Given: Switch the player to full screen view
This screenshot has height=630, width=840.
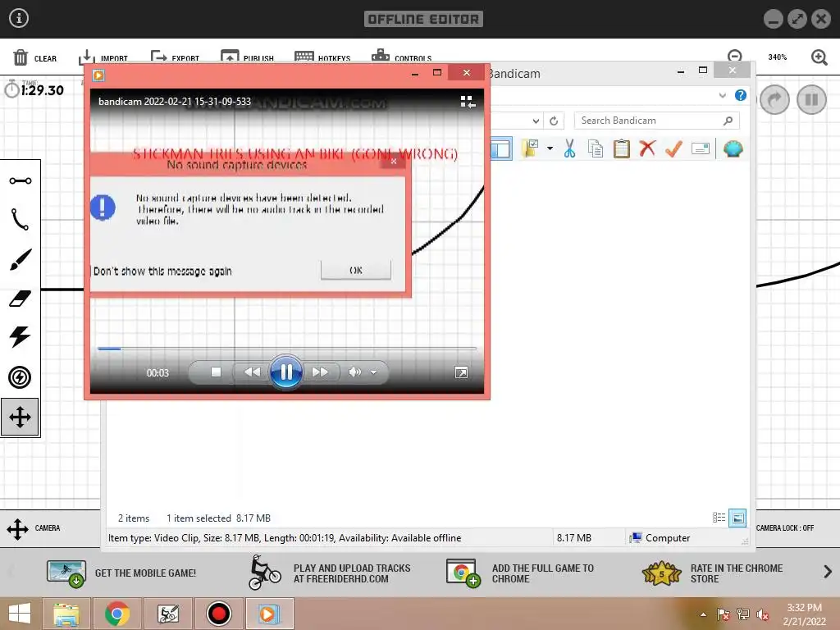Looking at the screenshot, I should pyautogui.click(x=461, y=373).
